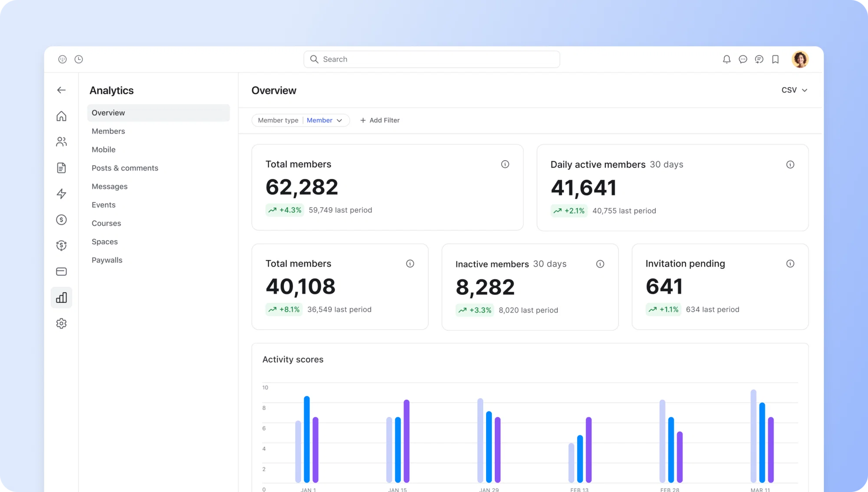Viewport: 868px width, 492px height.
Task: Click the clock history icon at top left
Action: click(79, 59)
